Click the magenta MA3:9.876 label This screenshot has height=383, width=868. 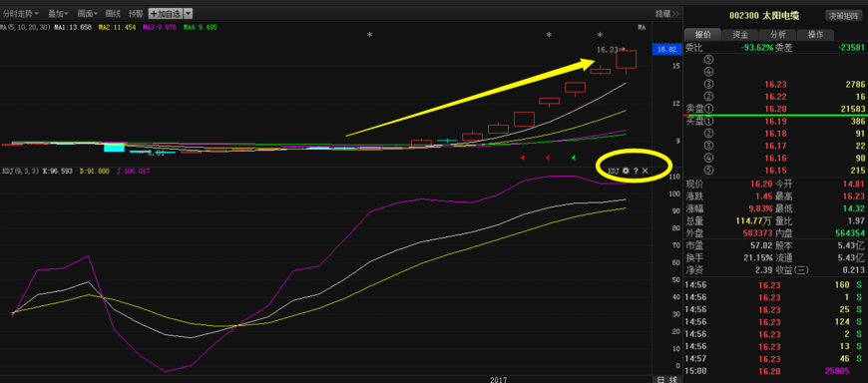point(159,27)
